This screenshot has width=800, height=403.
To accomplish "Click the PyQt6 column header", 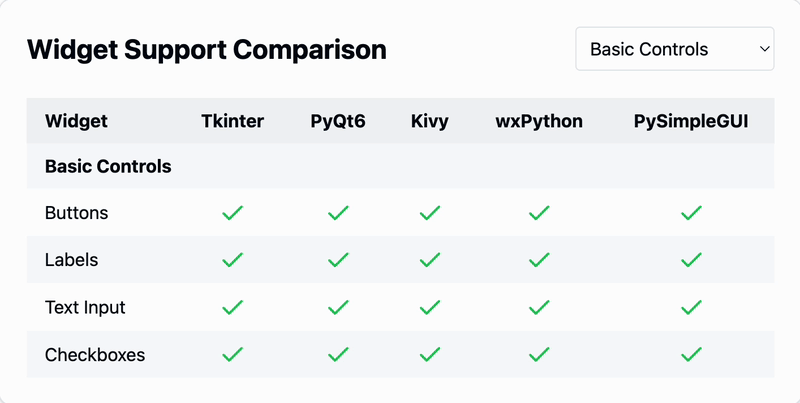I will point(338,122).
